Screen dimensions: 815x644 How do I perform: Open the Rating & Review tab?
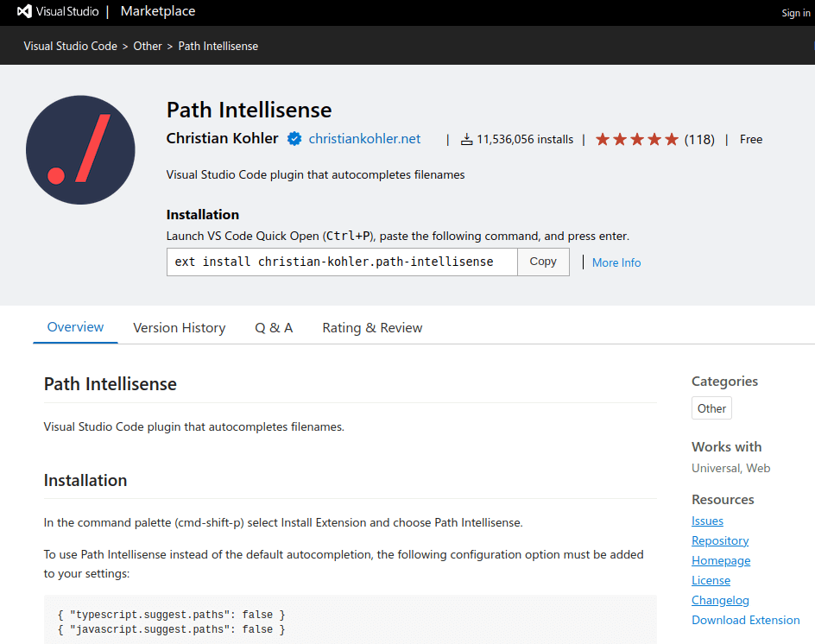point(372,327)
